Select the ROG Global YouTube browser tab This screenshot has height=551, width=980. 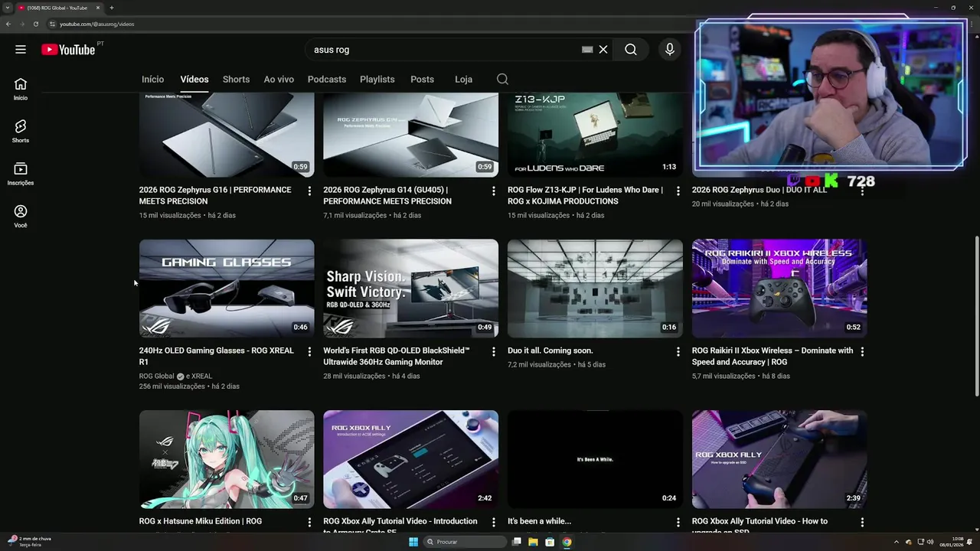pyautogui.click(x=57, y=8)
